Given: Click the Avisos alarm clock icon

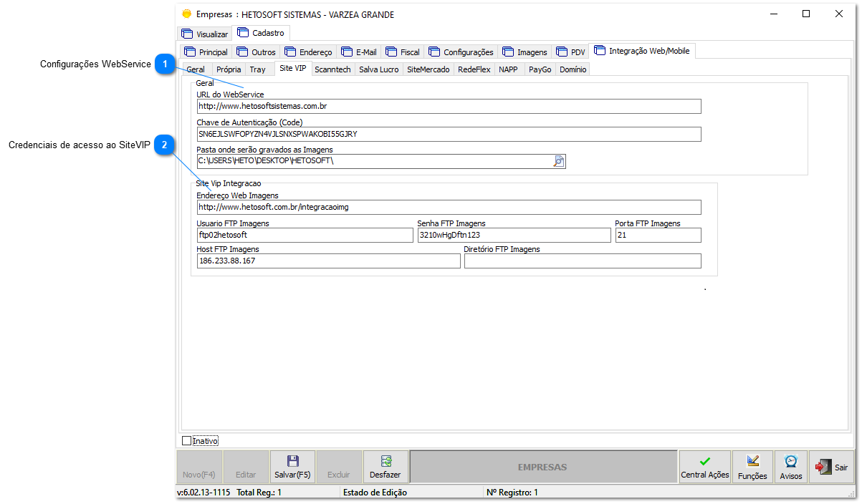Looking at the screenshot, I should pyautogui.click(x=790, y=459).
